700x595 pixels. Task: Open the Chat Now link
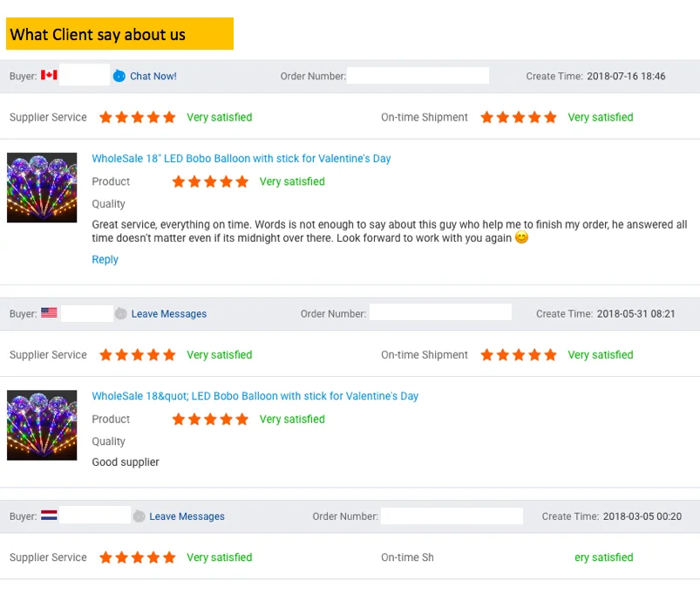point(153,76)
